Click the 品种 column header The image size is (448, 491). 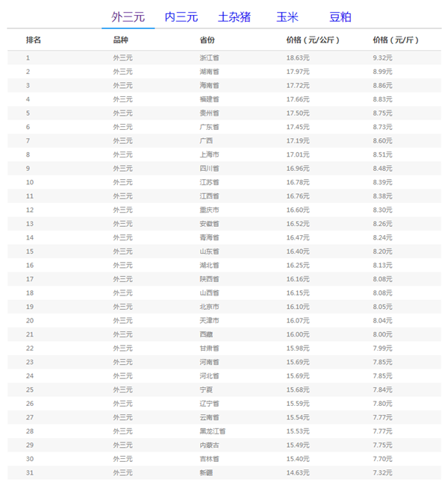click(120, 40)
